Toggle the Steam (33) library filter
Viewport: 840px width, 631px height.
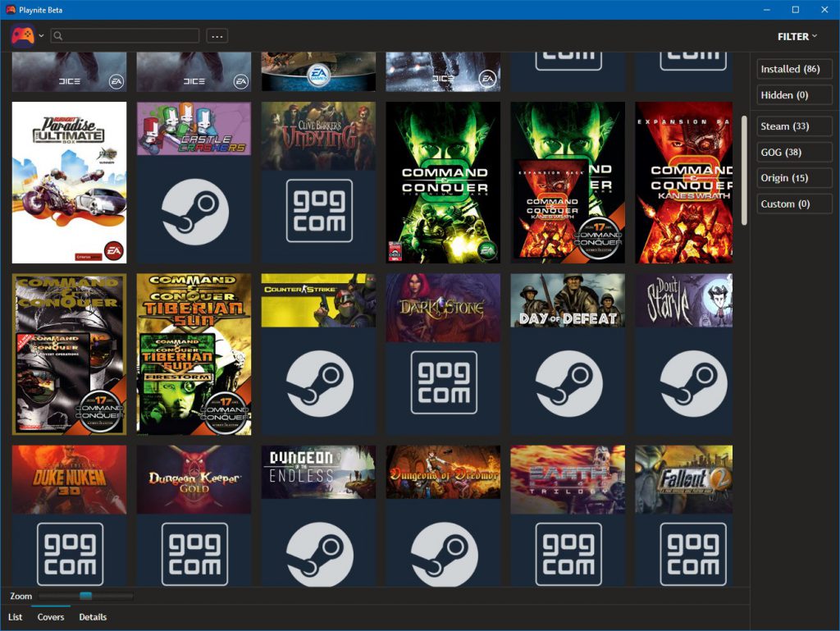[x=794, y=126]
